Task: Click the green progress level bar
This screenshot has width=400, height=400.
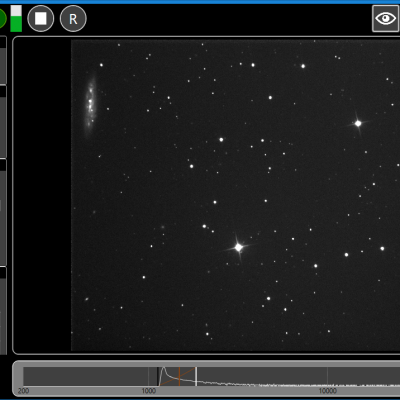Action: tap(16, 19)
